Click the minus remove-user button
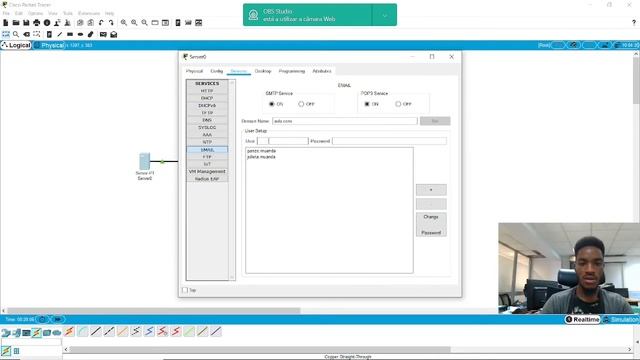 (x=431, y=204)
